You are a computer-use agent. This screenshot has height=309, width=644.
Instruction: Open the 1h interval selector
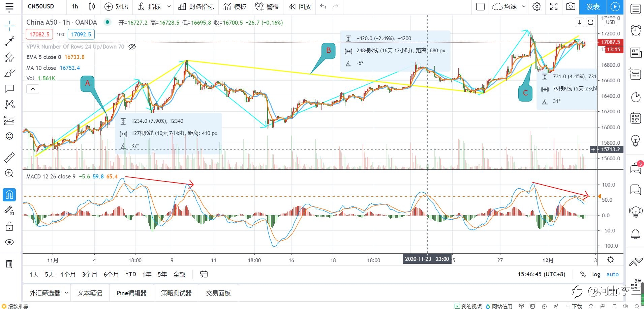pyautogui.click(x=75, y=6)
